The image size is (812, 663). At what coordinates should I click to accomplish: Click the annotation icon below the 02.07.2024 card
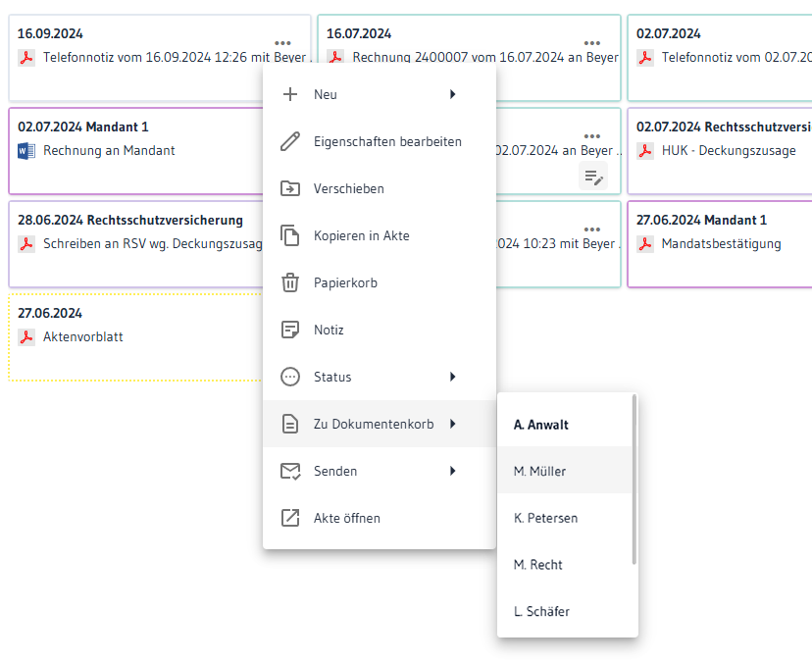pos(593,175)
